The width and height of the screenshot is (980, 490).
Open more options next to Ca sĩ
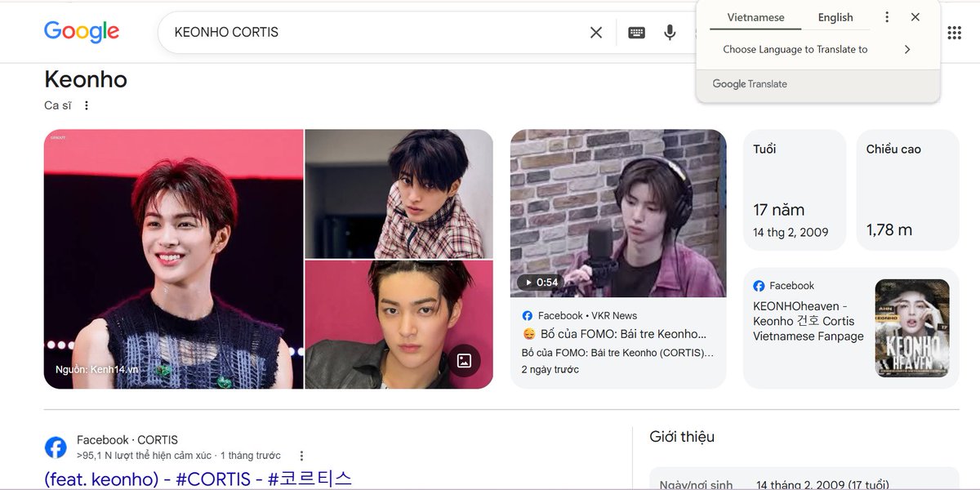coord(87,105)
